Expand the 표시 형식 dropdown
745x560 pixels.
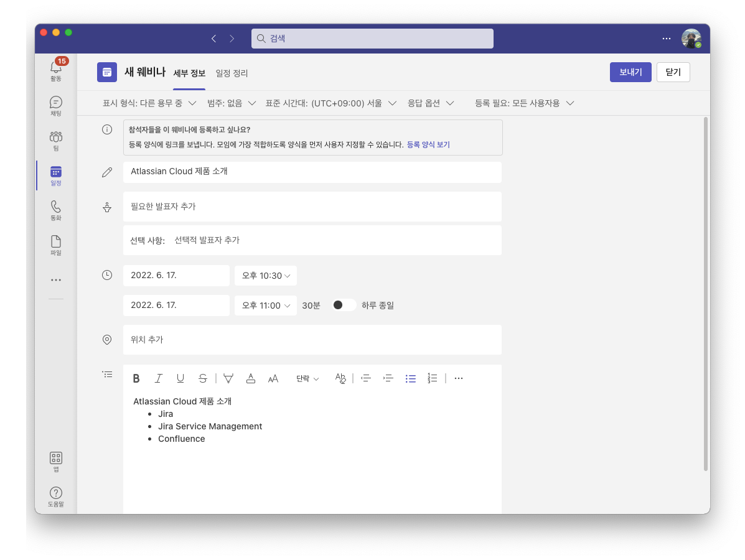[149, 103]
